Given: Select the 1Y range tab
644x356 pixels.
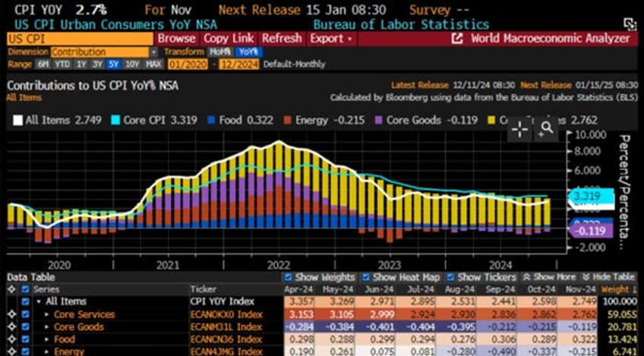Looking at the screenshot, I should click(82, 65).
